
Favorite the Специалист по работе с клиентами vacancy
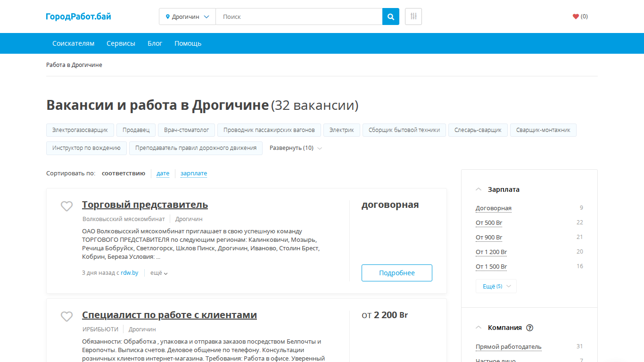pos(67,316)
